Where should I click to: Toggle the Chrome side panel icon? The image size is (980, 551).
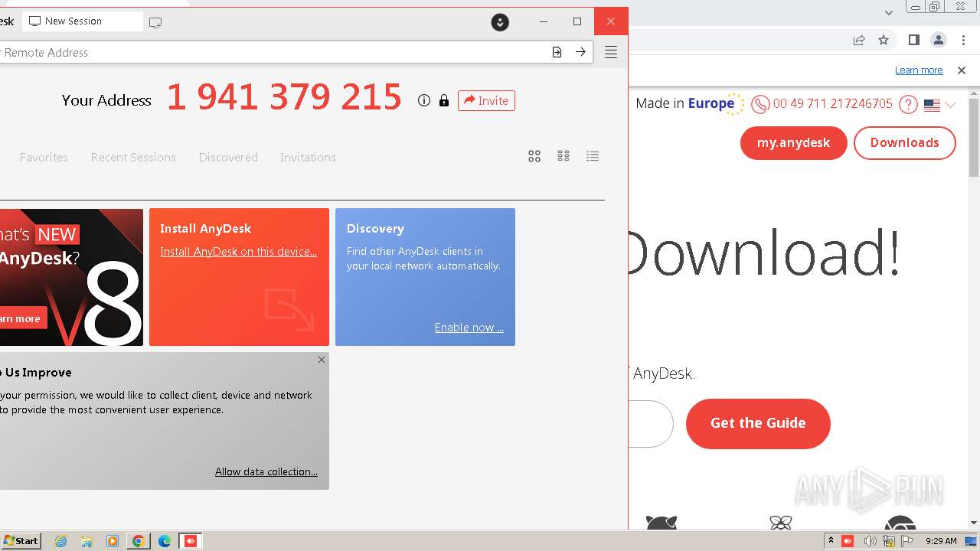[x=913, y=40]
